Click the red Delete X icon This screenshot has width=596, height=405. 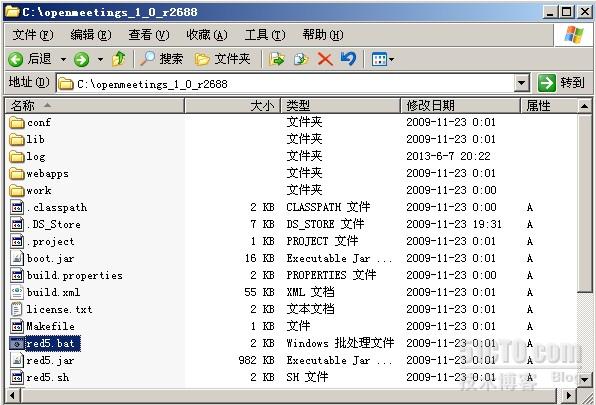(325, 59)
